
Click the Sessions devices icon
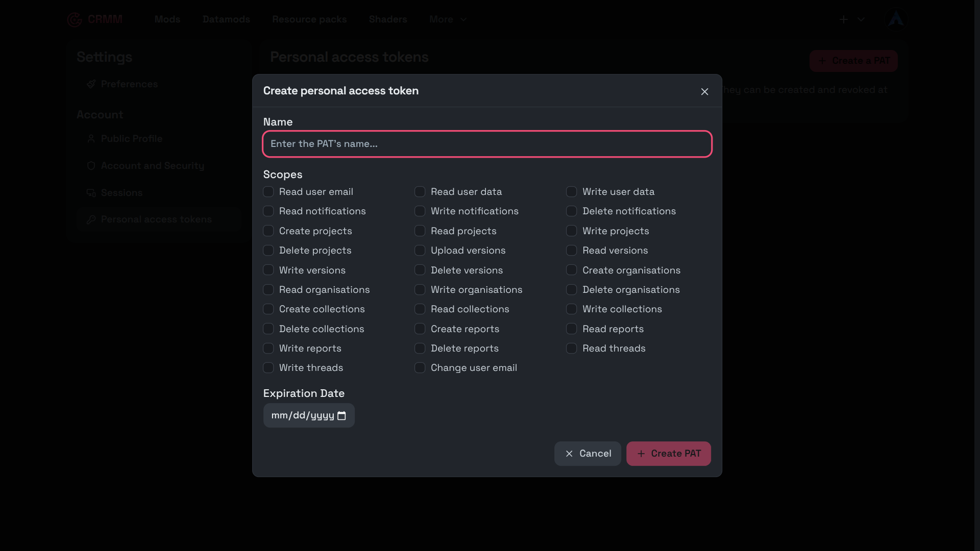91,193
